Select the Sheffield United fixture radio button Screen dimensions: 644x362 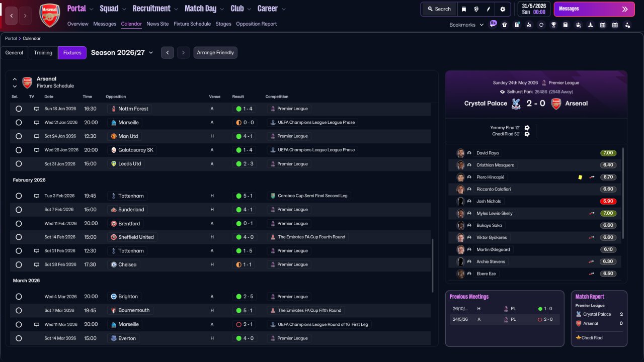[x=19, y=237]
